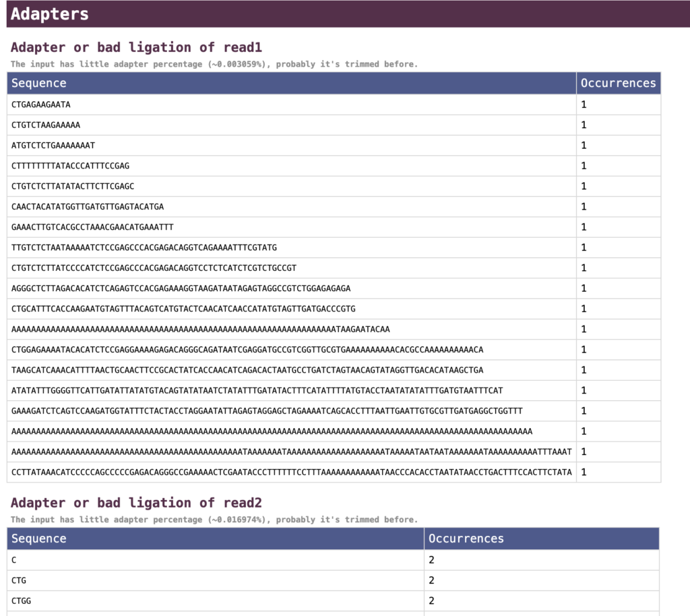The image size is (690, 616).
Task: Click the read2 note about 0.016974% adapter percentage
Action: pyautogui.click(x=214, y=520)
